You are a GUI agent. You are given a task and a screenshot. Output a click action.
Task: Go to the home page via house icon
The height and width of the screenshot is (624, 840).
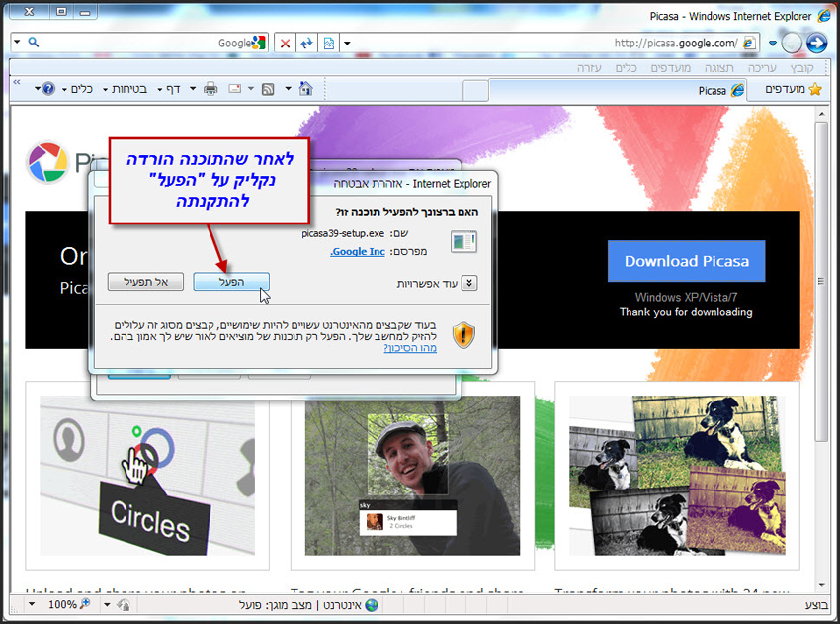coord(306,88)
